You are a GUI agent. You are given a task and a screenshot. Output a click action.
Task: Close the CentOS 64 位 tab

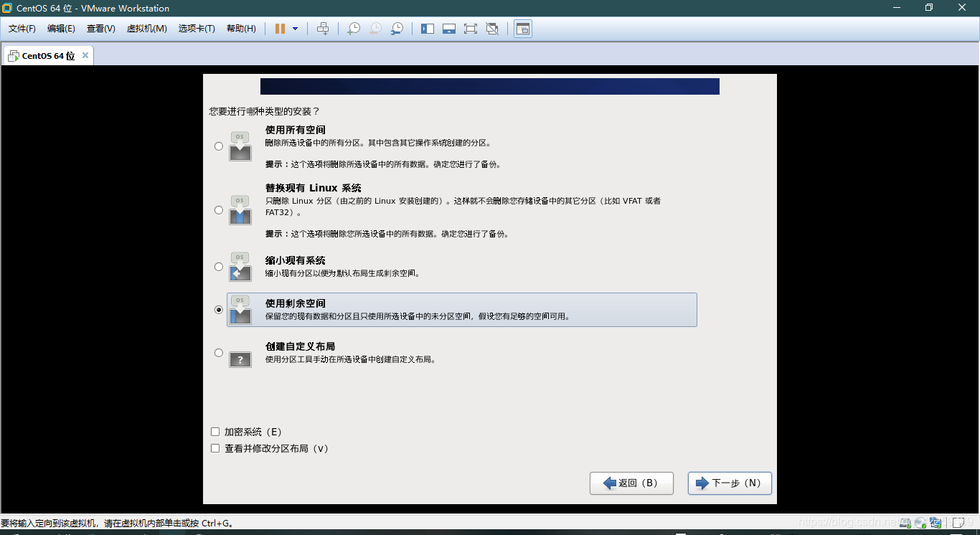click(x=85, y=55)
